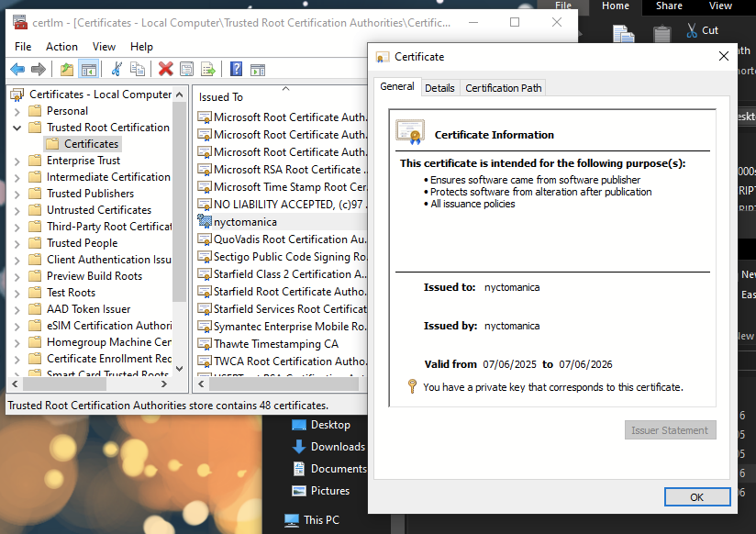The image size is (756, 534).
Task: Click the Export List toolbar icon
Action: pyautogui.click(x=208, y=70)
